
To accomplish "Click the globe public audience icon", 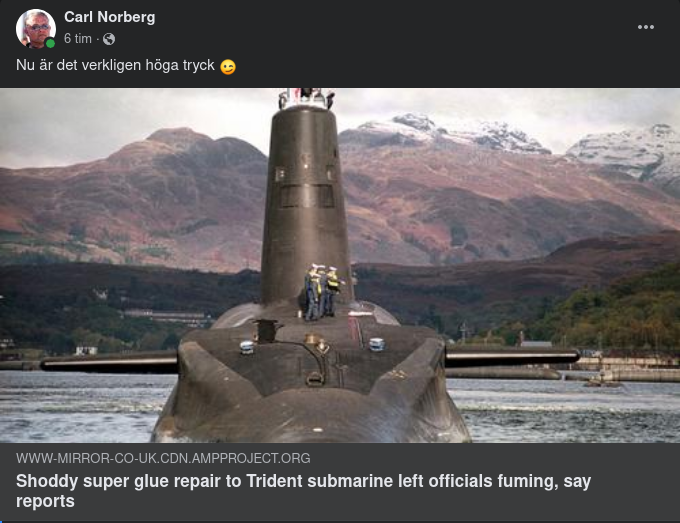I will [x=109, y=39].
